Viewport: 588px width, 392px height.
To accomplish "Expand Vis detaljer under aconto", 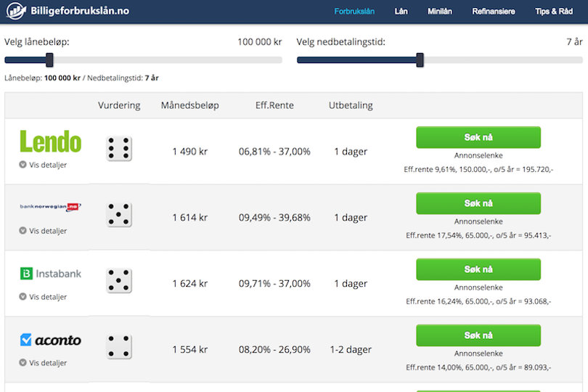I will pos(43,363).
